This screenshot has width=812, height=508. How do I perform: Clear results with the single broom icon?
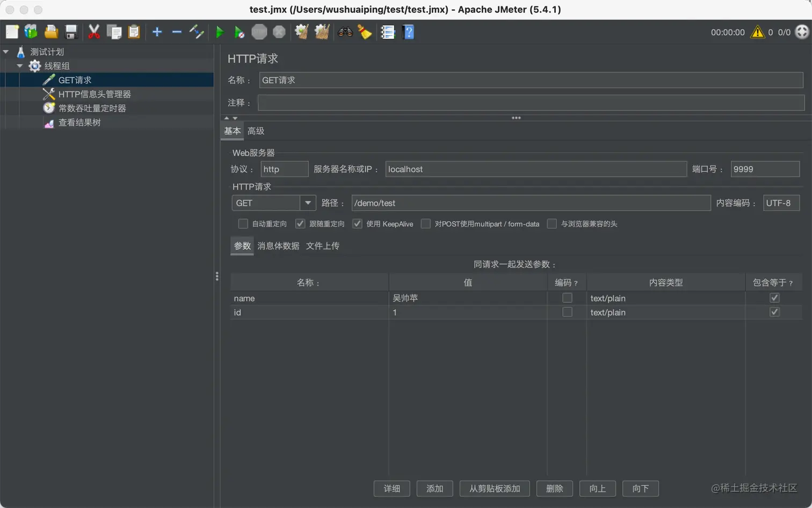(302, 32)
